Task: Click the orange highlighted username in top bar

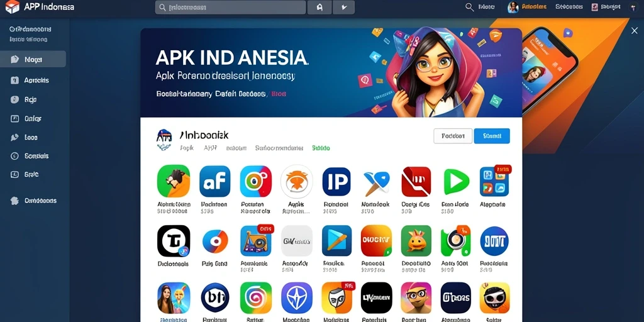Action: pos(534,7)
